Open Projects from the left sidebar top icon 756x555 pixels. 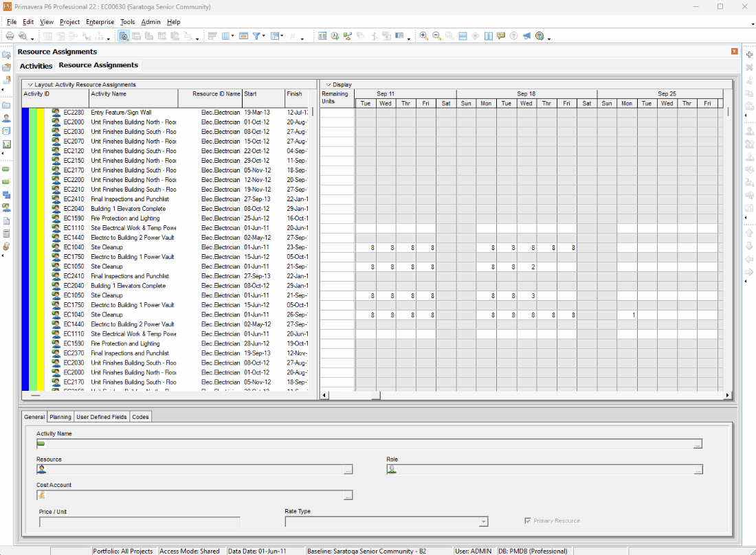[6, 55]
